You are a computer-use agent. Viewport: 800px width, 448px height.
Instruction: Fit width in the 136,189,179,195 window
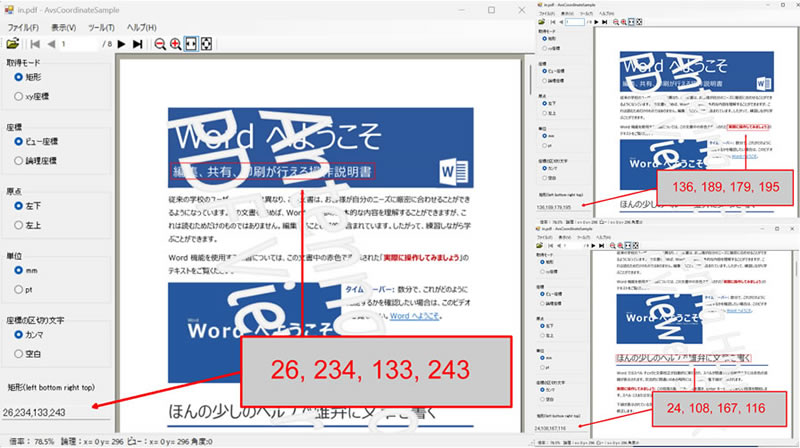coord(632,22)
